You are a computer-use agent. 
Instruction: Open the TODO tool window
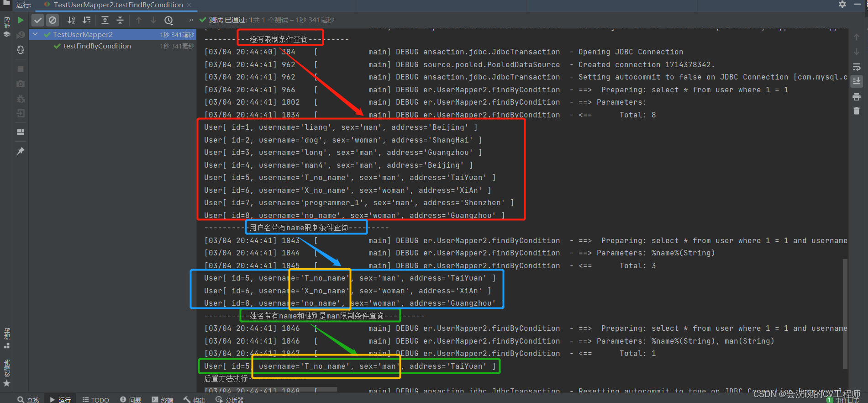96,399
